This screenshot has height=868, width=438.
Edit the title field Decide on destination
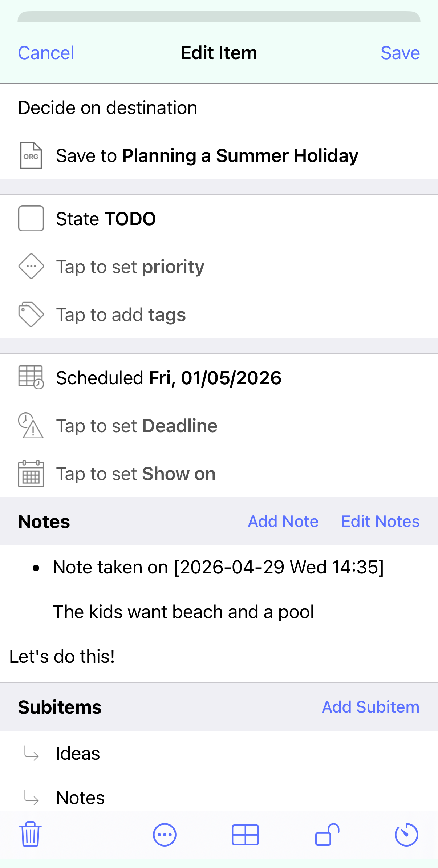pyautogui.click(x=219, y=108)
